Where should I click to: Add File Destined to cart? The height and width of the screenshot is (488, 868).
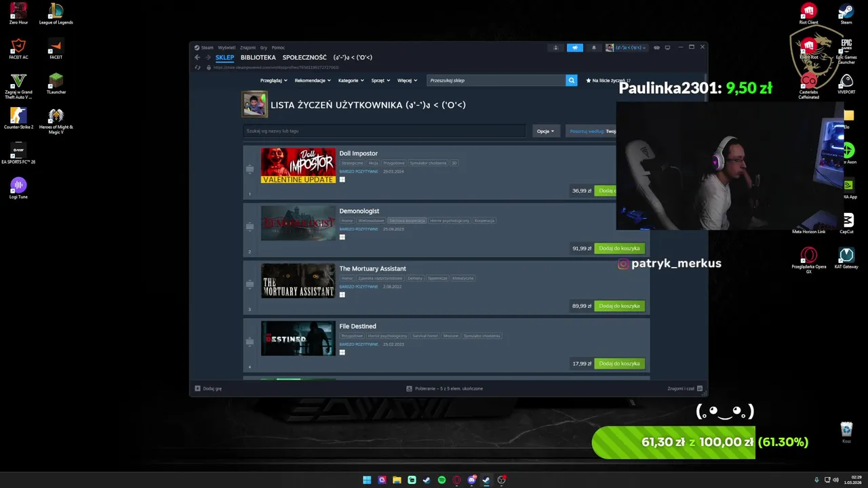[619, 363]
